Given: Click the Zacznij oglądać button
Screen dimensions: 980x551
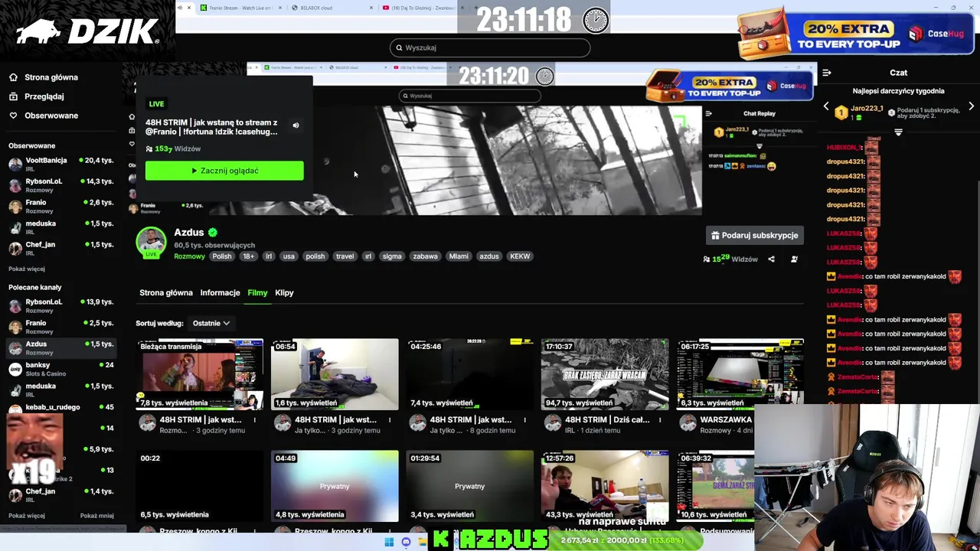Looking at the screenshot, I should (x=224, y=171).
